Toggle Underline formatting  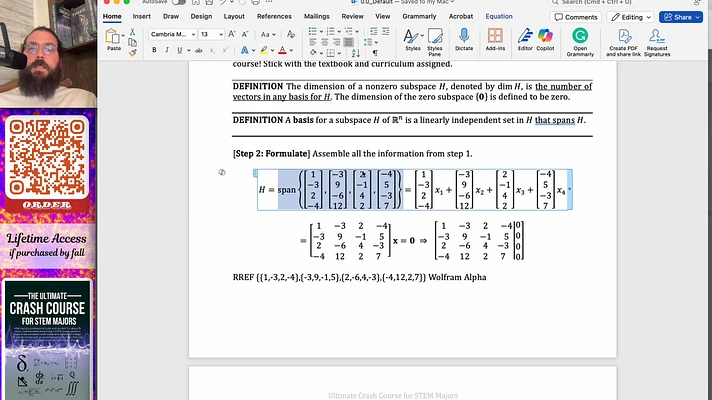point(179,50)
